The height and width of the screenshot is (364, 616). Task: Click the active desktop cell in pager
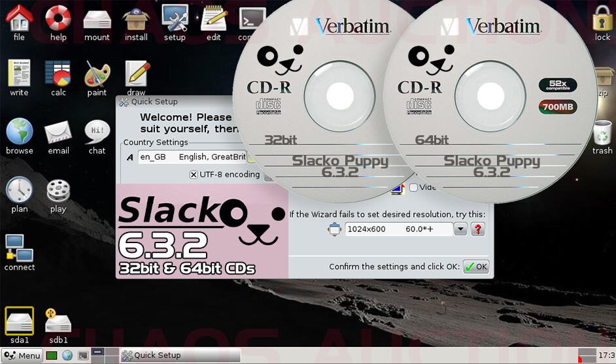click(98, 352)
